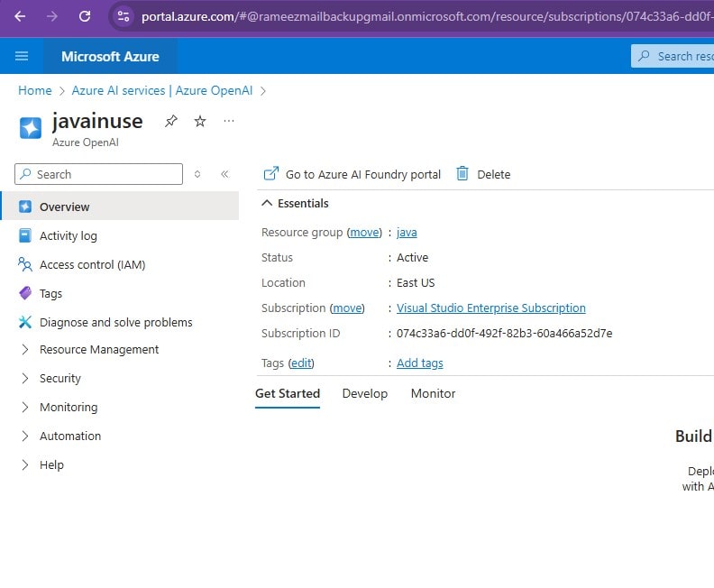The image size is (714, 588).
Task: Click Go to Azure AI Foundry portal
Action: click(352, 174)
